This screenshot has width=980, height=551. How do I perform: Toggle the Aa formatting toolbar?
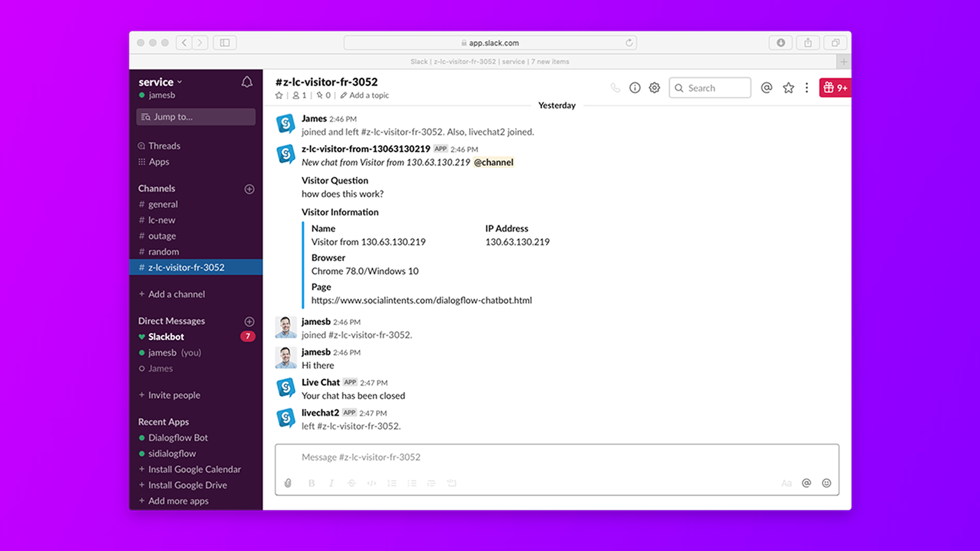click(786, 483)
